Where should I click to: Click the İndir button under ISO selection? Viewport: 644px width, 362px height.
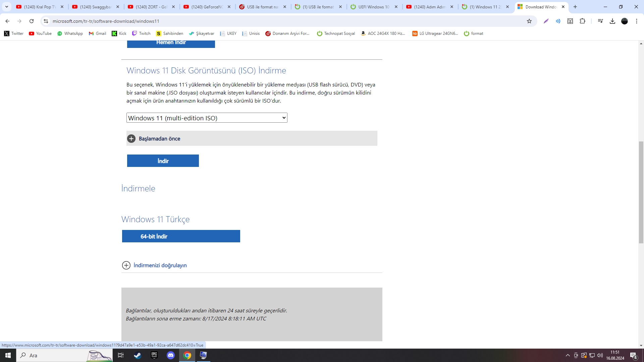tap(163, 161)
